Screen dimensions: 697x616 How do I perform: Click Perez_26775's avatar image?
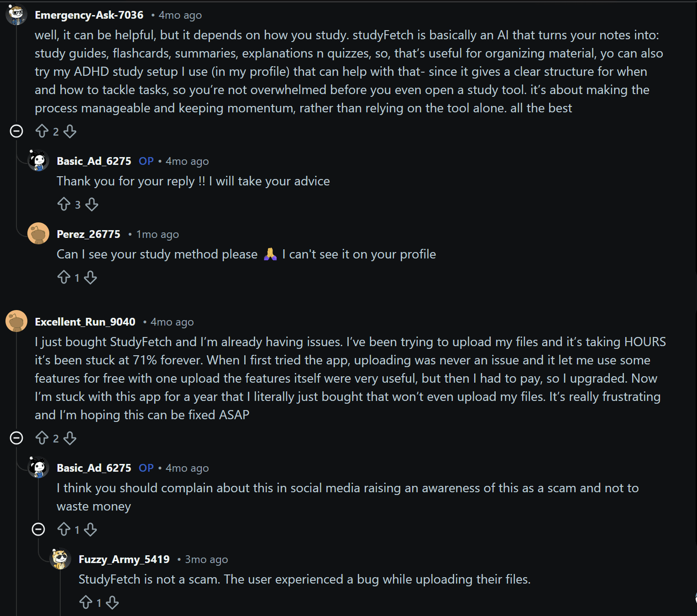click(38, 234)
